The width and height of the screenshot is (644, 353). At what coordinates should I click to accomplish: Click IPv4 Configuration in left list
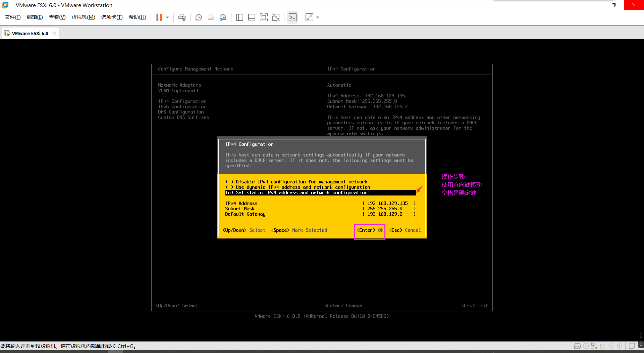[182, 101]
